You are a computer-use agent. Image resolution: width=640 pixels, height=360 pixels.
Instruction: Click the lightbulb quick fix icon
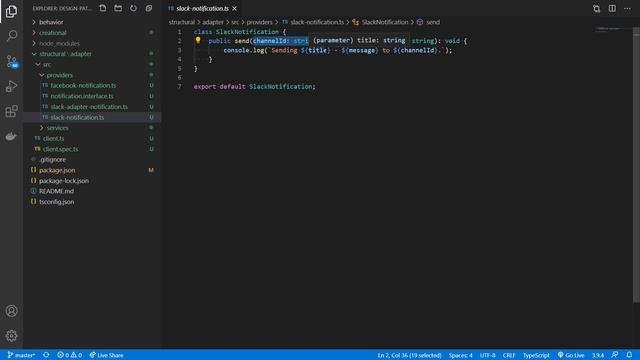[x=198, y=40]
